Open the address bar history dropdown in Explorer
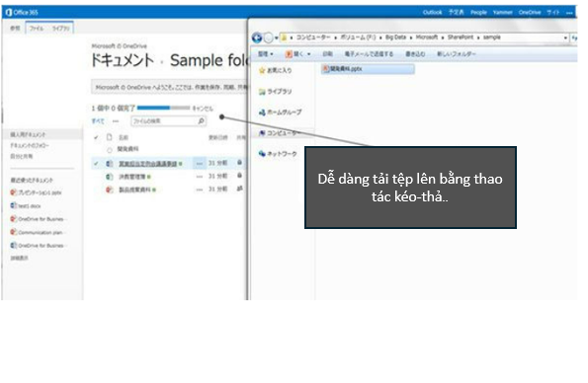The height and width of the screenshot is (383, 588). (565, 38)
